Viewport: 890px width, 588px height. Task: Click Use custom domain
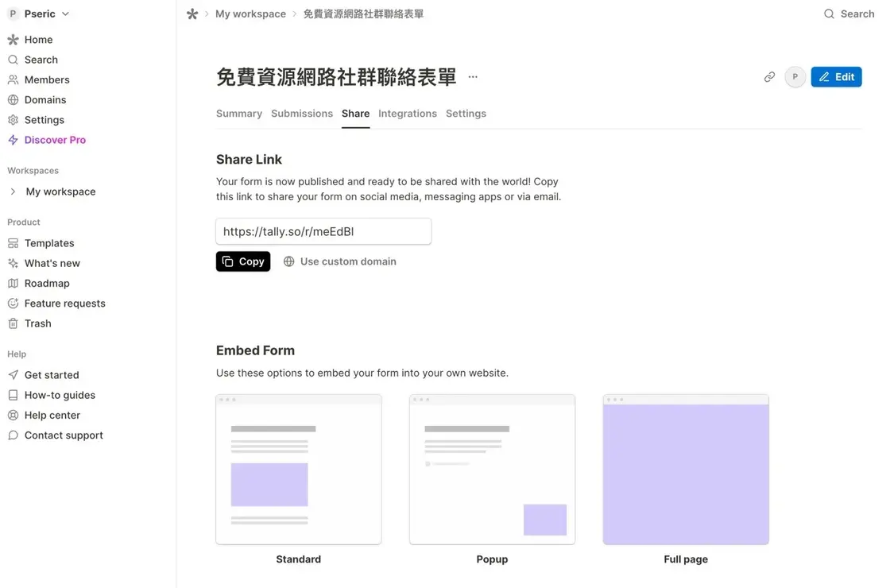340,261
